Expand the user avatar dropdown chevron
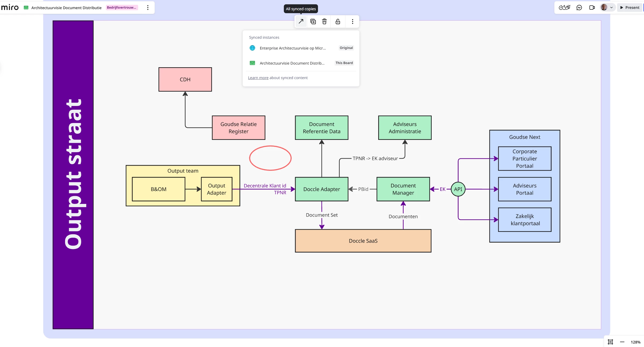Viewport: 644px width, 347px height. coord(611,8)
